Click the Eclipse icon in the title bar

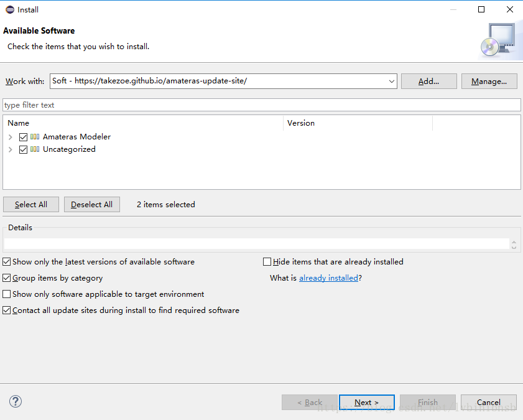tap(10, 10)
